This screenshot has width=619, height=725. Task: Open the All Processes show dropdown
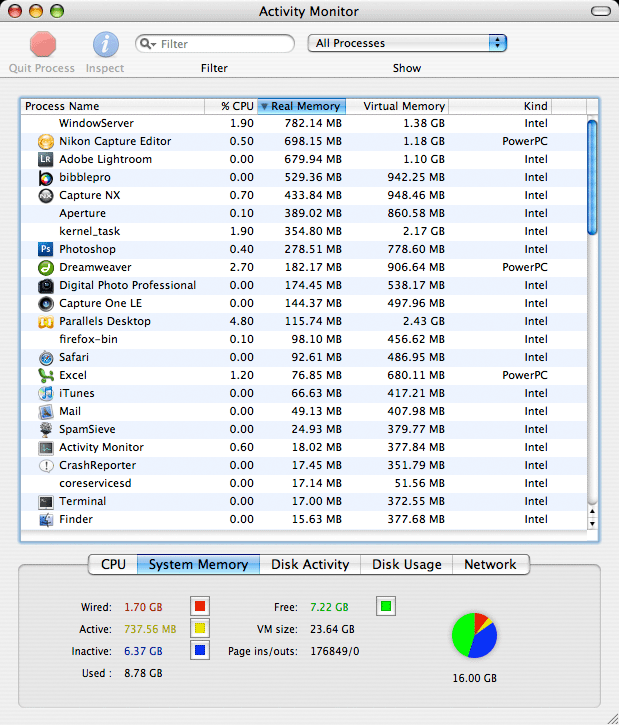pos(407,43)
